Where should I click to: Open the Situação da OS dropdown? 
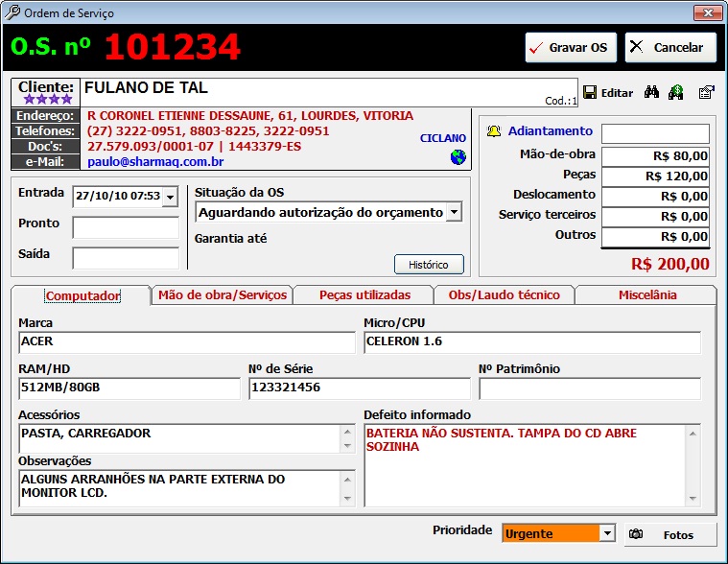click(x=455, y=212)
